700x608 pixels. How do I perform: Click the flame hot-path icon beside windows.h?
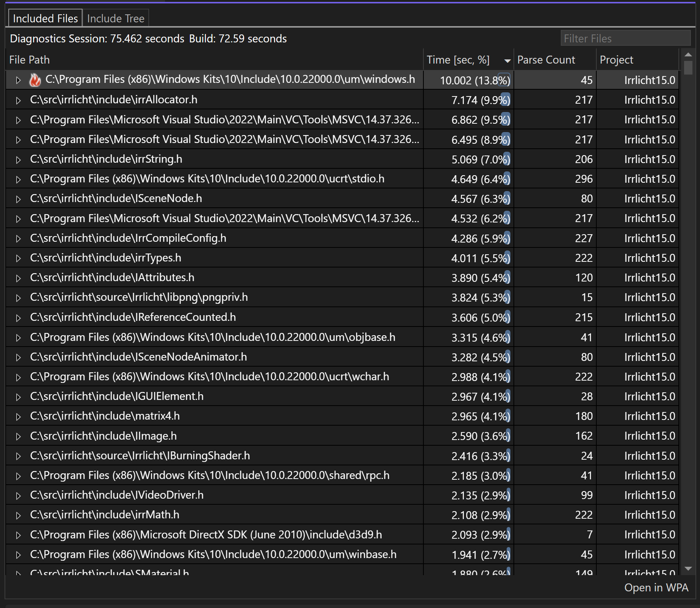coord(35,80)
